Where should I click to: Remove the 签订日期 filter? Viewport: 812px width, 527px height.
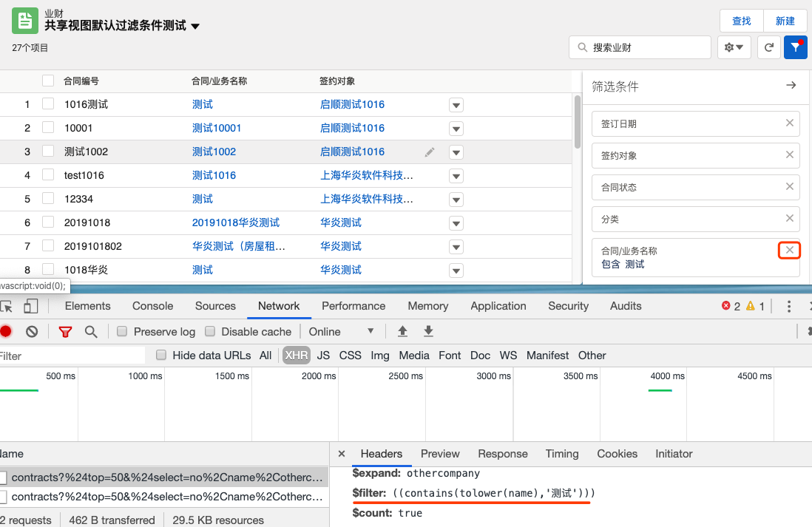[789, 123]
